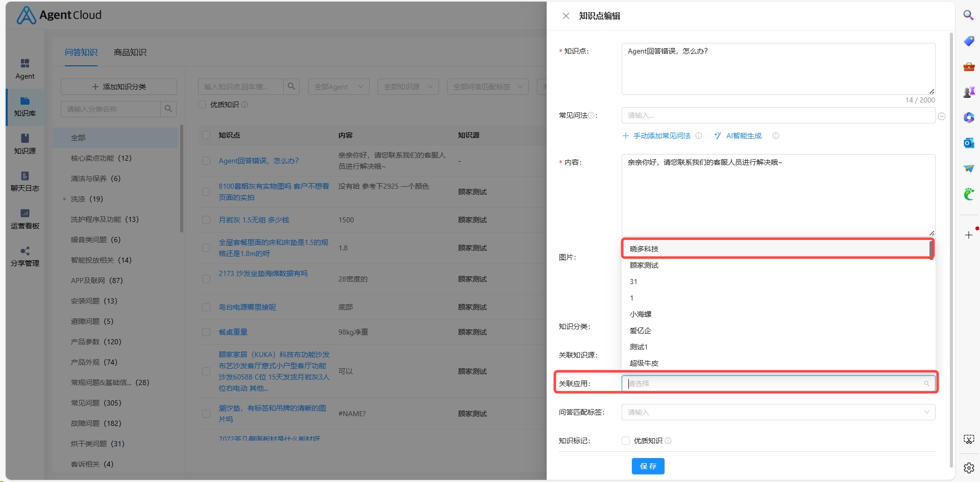Image resolution: width=980 pixels, height=482 pixels.
Task: Open the 全部问答匹配标签 filter dropdown
Action: (488, 87)
